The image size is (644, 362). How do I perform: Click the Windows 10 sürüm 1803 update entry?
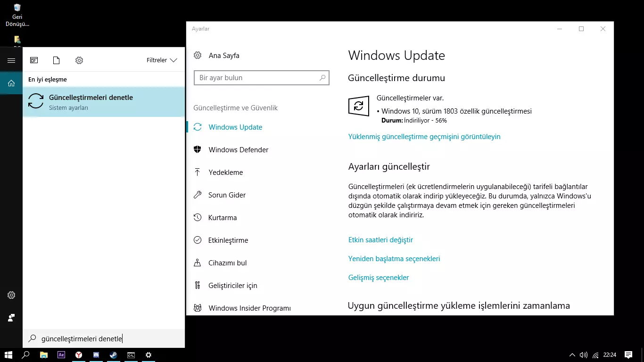pyautogui.click(x=456, y=111)
